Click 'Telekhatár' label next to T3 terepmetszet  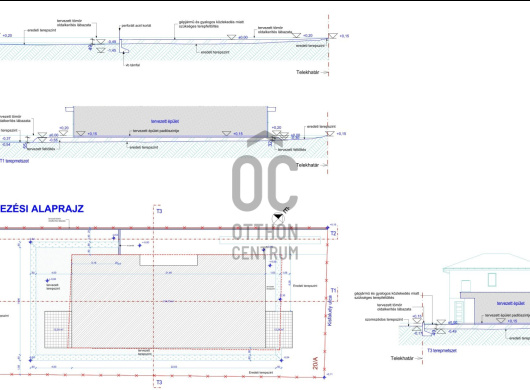tap(402, 358)
